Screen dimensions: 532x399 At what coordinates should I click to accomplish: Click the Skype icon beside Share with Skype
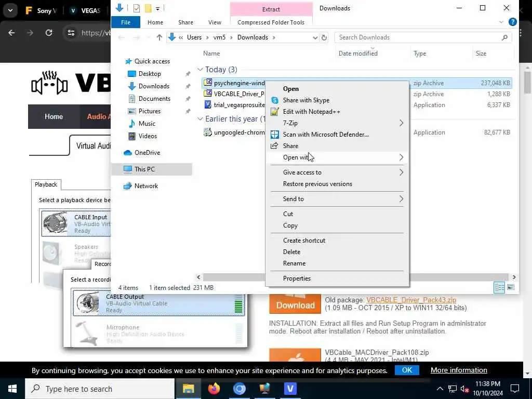(274, 100)
